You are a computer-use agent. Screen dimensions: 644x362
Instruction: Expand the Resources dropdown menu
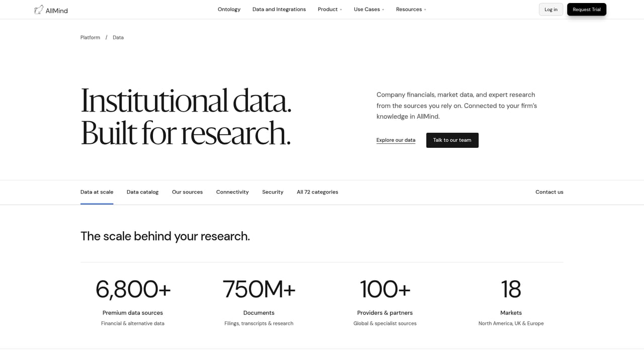click(x=411, y=10)
